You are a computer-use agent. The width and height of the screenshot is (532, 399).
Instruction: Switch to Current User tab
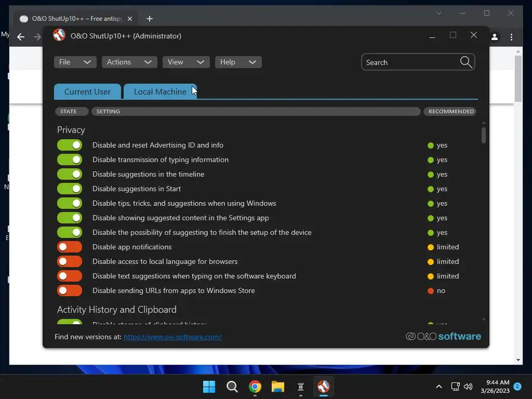(x=87, y=91)
